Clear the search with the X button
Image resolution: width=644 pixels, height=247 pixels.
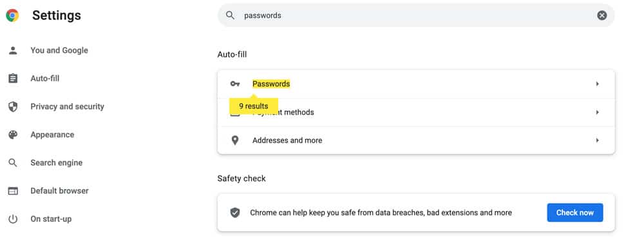(x=601, y=15)
